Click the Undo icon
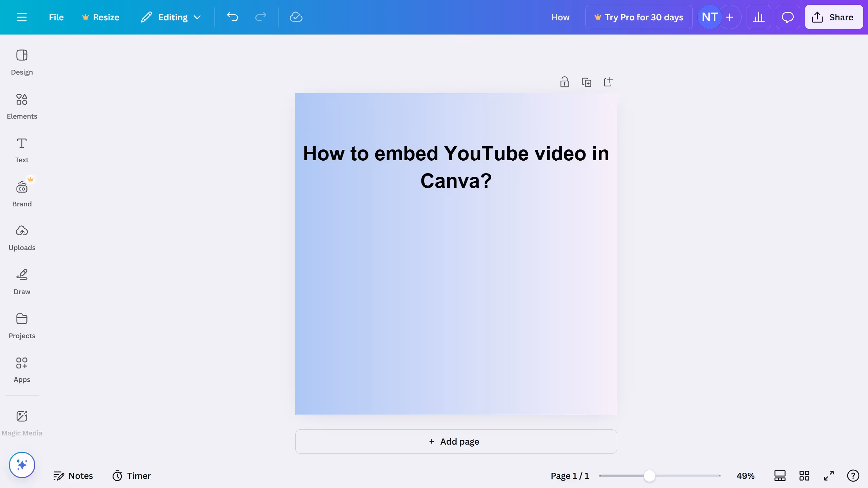 click(x=232, y=17)
